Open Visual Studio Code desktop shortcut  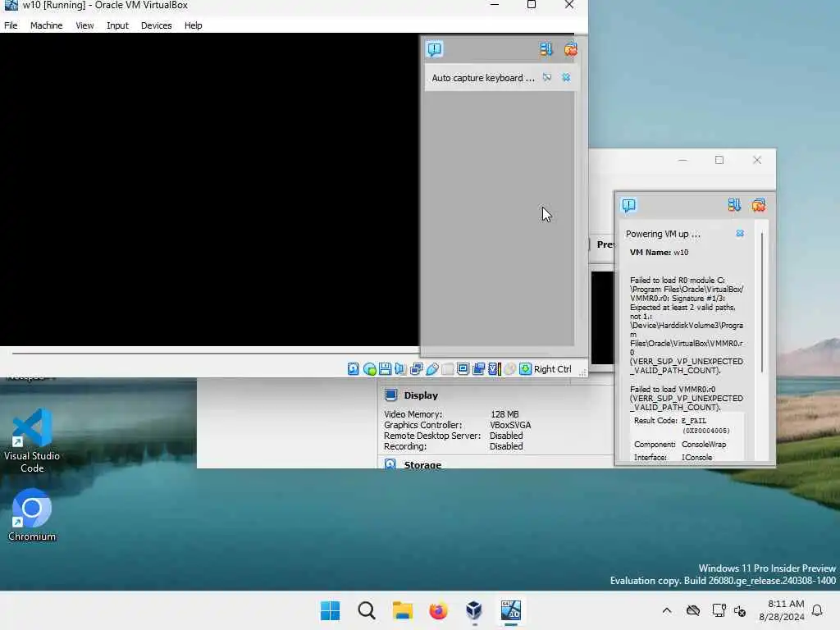pyautogui.click(x=32, y=441)
